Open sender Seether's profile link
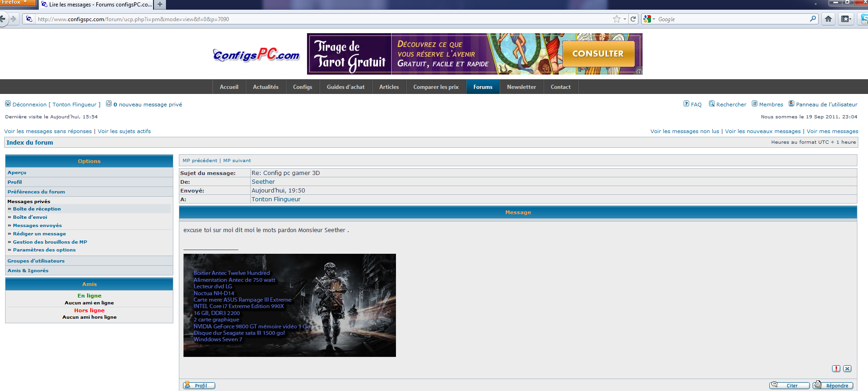 click(x=263, y=182)
